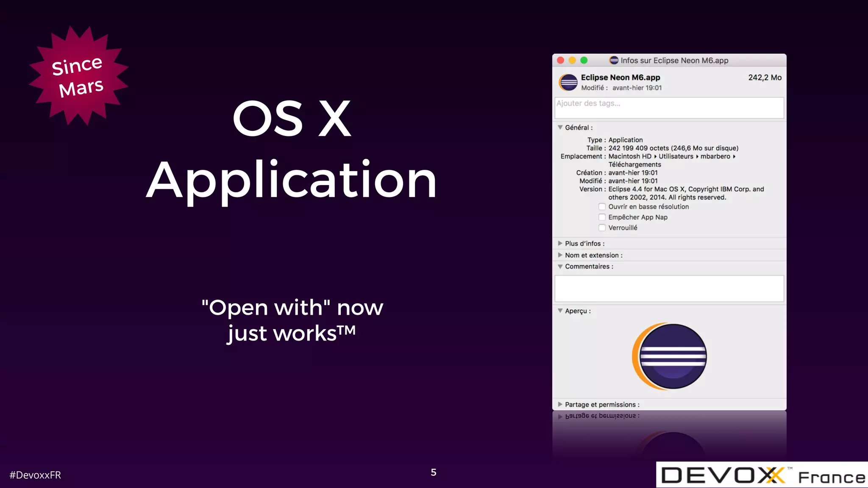Expand the Partage et permissions section
This screenshot has height=488, width=868.
[x=560, y=405]
